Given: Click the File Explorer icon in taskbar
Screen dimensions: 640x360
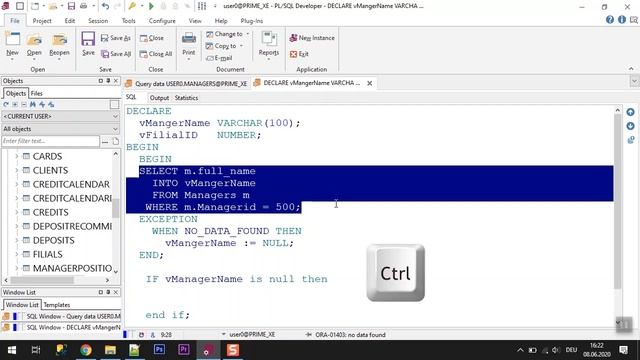Looking at the screenshot, I should [x=110, y=350].
